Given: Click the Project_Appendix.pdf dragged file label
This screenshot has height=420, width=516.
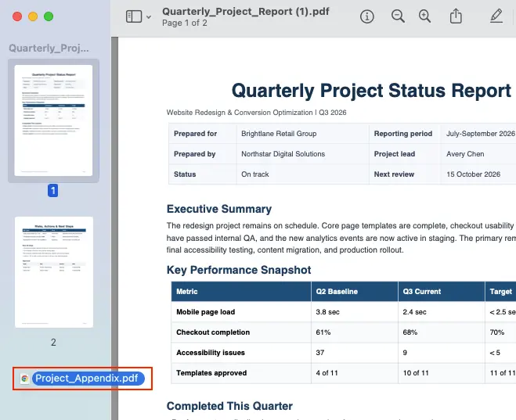Looking at the screenshot, I should click(x=88, y=379).
